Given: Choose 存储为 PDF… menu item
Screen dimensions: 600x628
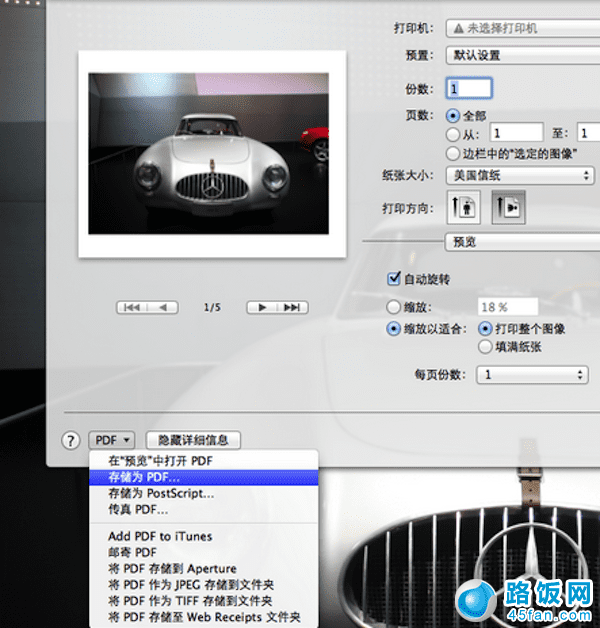Looking at the screenshot, I should pyautogui.click(x=203, y=477).
